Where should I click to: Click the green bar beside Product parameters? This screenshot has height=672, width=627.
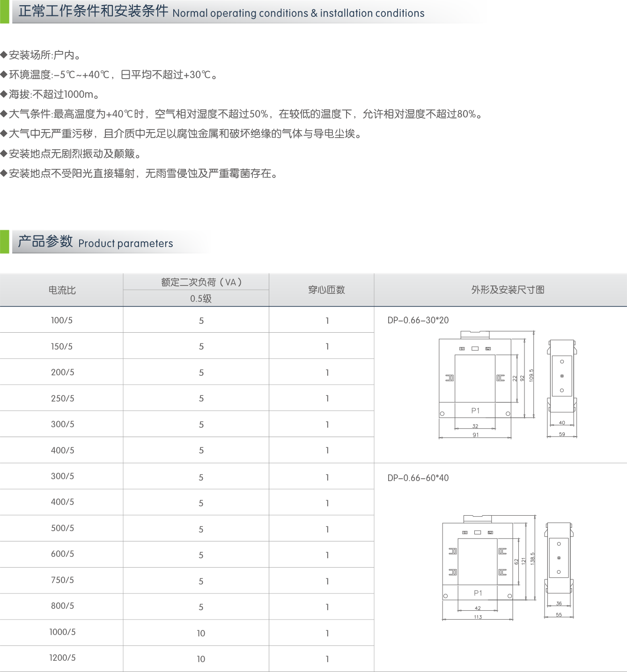click(x=5, y=241)
